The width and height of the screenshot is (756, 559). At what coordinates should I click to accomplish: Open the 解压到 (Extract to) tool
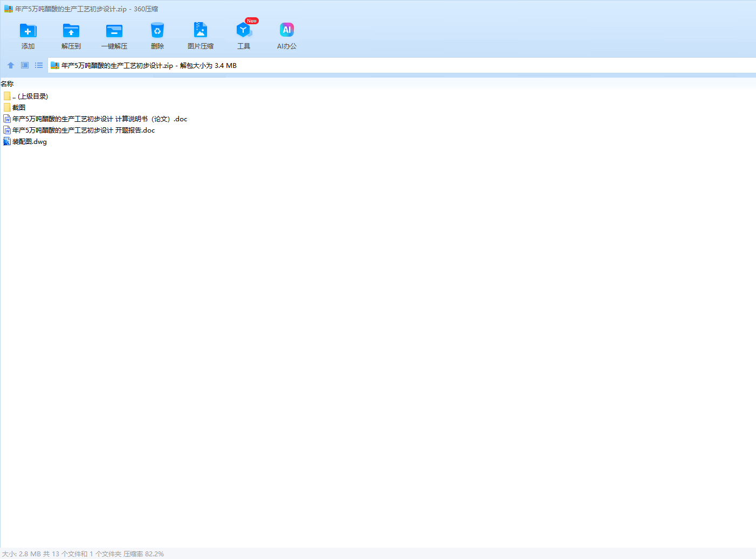pos(71,36)
